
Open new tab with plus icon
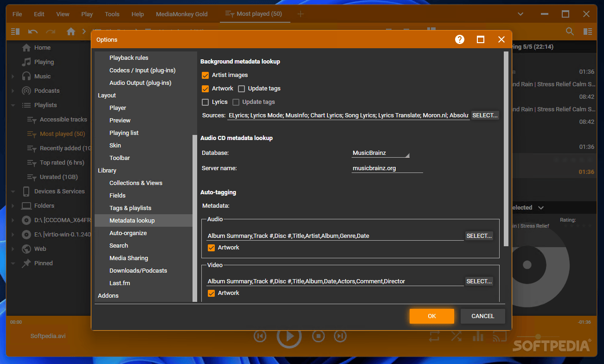(301, 14)
